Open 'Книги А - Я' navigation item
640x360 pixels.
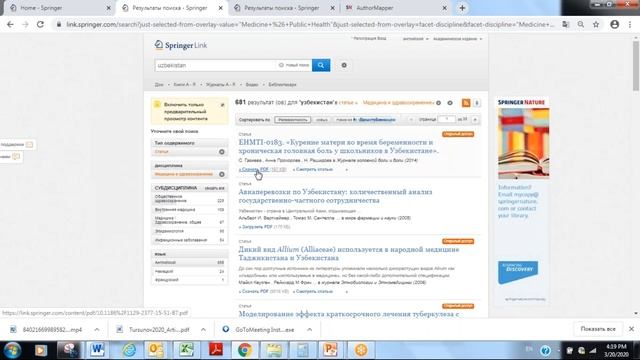[184, 84]
